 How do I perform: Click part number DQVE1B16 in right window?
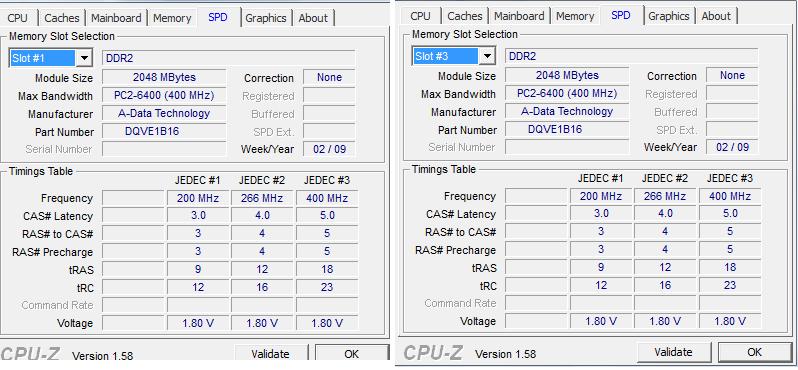click(567, 129)
